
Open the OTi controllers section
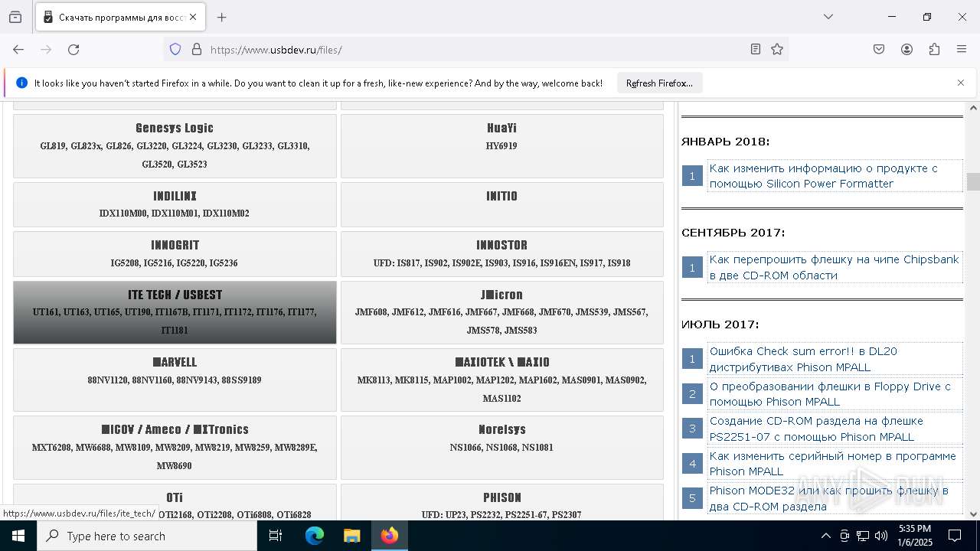point(175,502)
